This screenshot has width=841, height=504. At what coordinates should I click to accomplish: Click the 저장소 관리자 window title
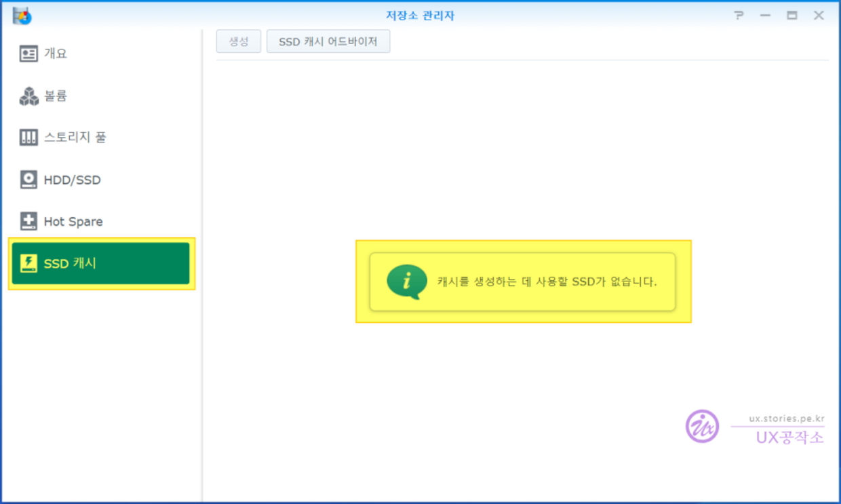420,16
